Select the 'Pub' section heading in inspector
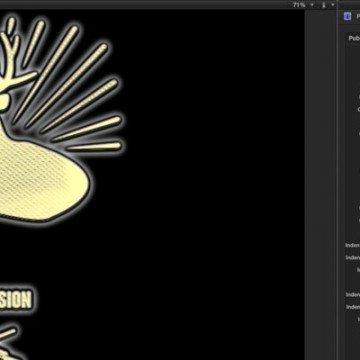The image size is (360, 360). [x=354, y=38]
